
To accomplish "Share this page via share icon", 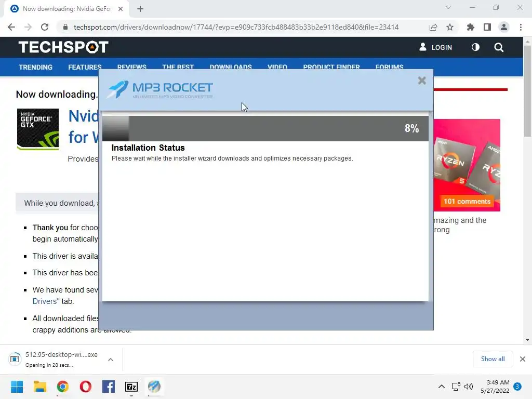I will pos(433,27).
